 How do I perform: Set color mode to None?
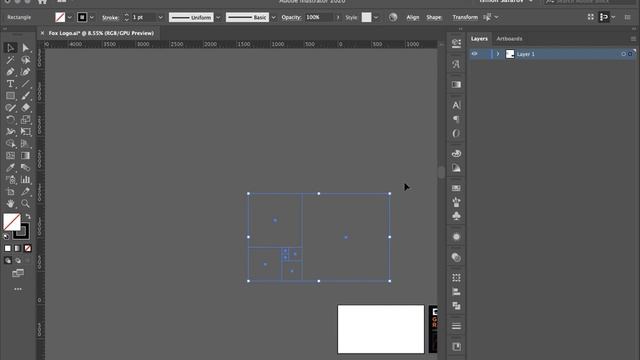click(x=28, y=248)
